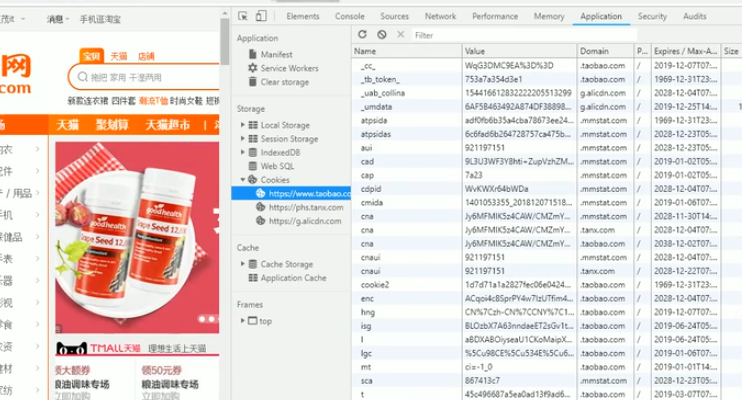Select the _umdata cookie row
The image size is (742, 400).
click(x=547, y=107)
